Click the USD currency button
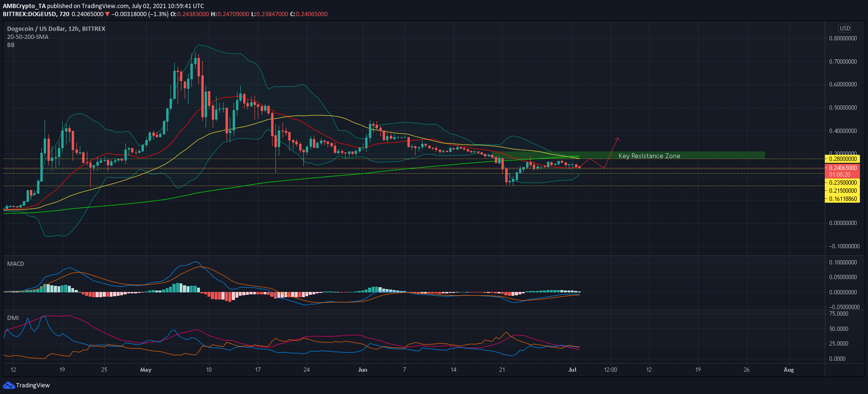The image size is (868, 394). [845, 28]
